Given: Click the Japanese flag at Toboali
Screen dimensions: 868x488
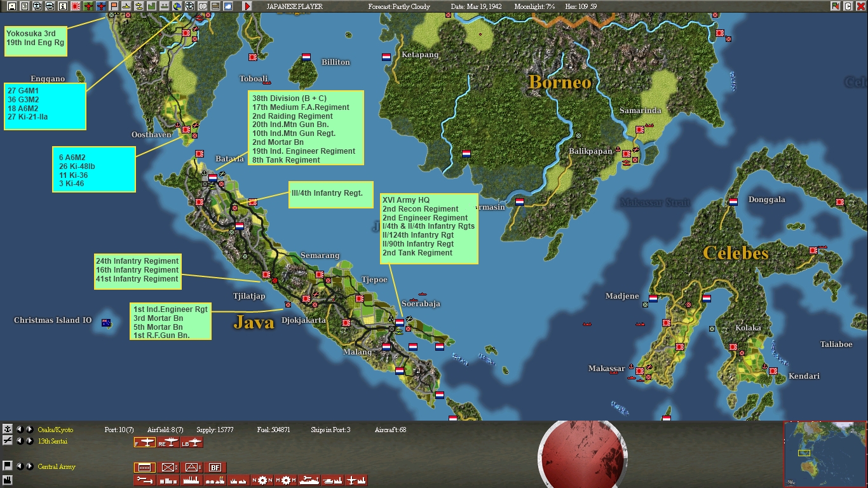Looking at the screenshot, I should [252, 57].
